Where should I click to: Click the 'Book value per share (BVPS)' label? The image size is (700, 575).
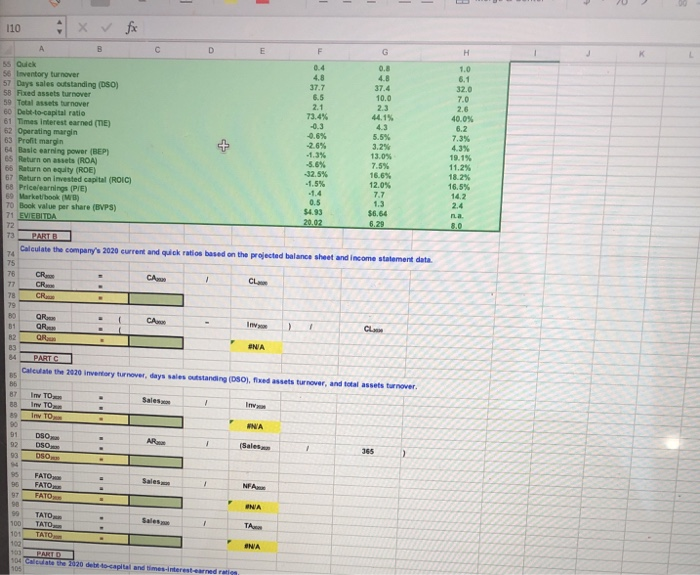point(67,207)
